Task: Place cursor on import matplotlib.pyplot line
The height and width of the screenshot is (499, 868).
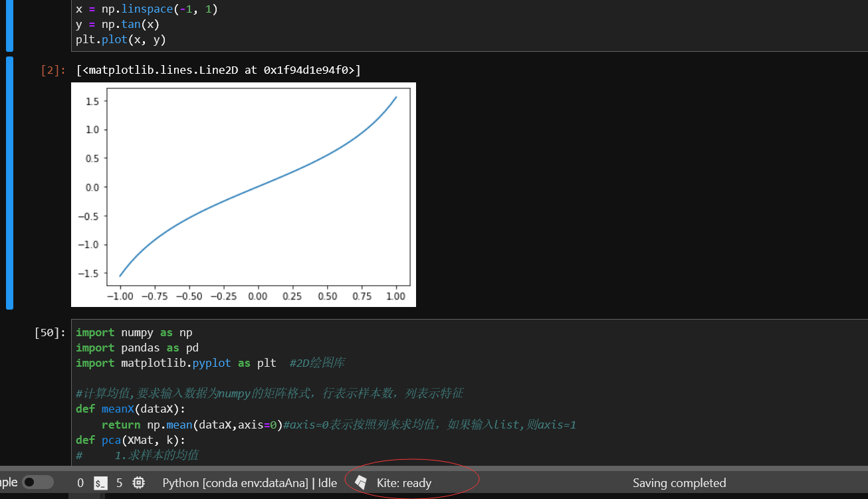Action: (176, 363)
